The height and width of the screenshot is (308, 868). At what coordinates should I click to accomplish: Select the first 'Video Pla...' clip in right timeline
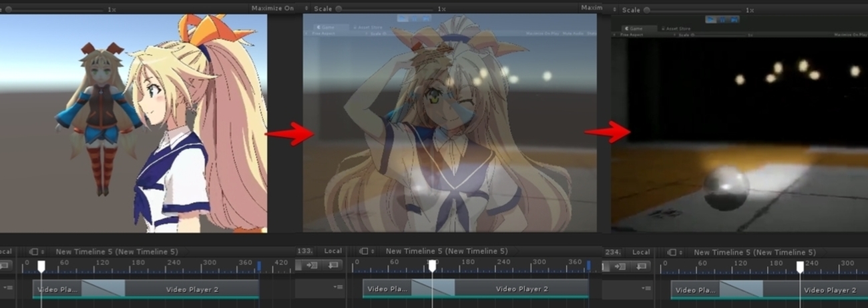695,290
